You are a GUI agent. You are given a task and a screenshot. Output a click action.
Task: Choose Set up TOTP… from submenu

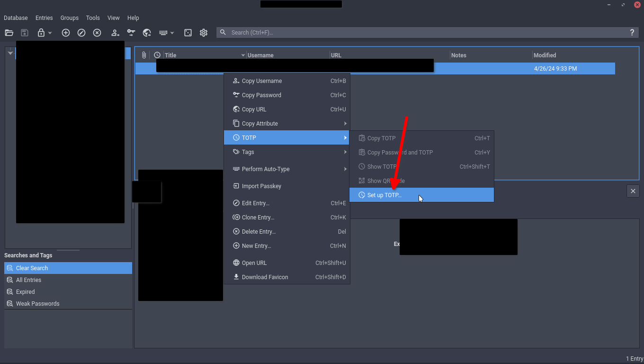[x=384, y=195]
